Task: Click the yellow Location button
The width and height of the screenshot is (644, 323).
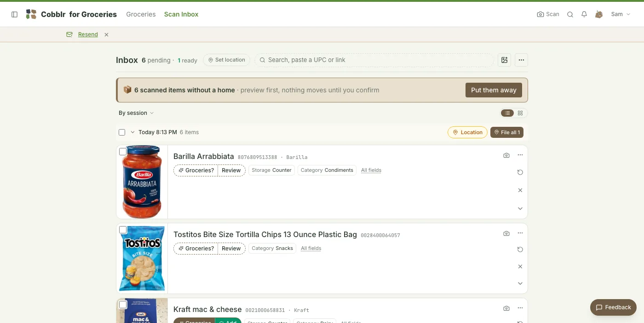Action: point(467,132)
